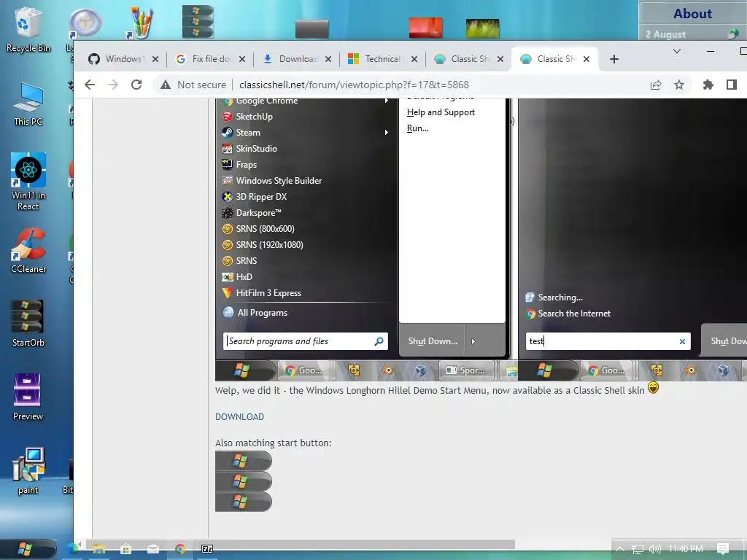Go back in Chrome
747x560 pixels.
pyautogui.click(x=90, y=85)
